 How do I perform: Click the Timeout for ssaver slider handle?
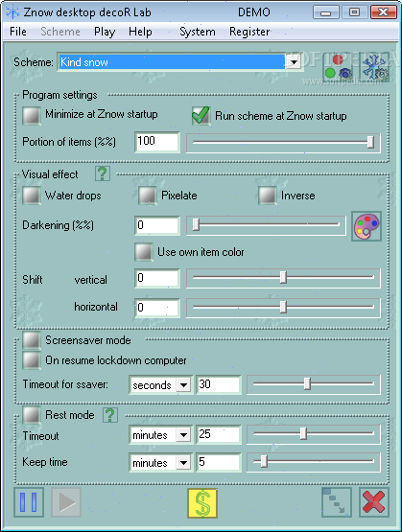(307, 383)
